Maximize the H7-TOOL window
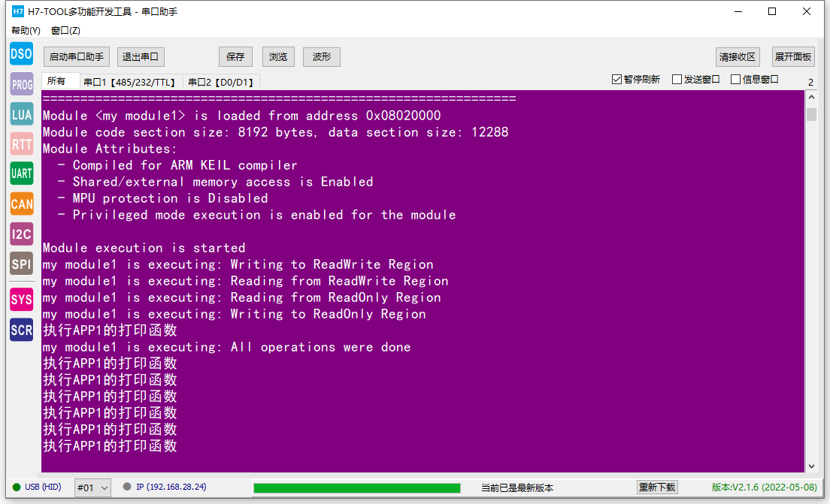 pos(772,11)
